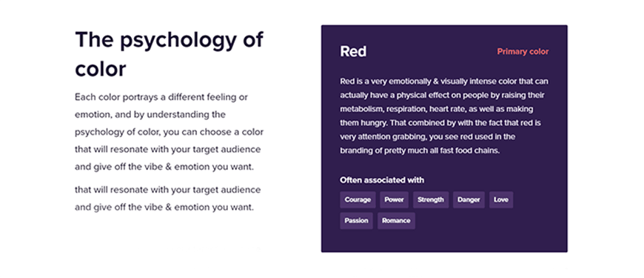Click the Red description paragraph
Viewport: 644px width, 278px height.
[444, 116]
